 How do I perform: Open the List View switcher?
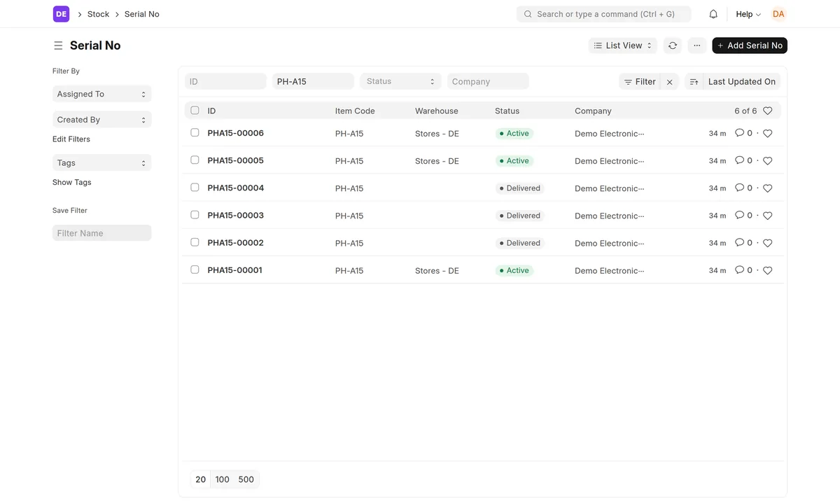click(x=623, y=45)
